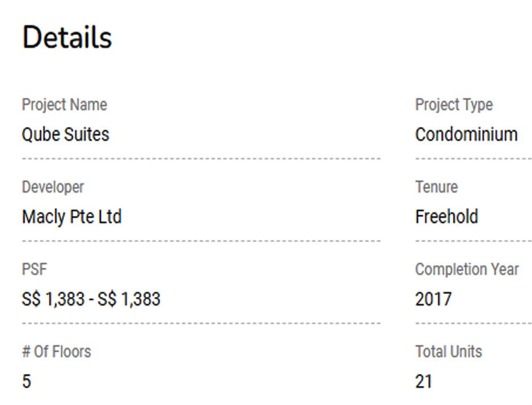Click the Tenure label
The height and width of the screenshot is (405, 532).
click(436, 187)
